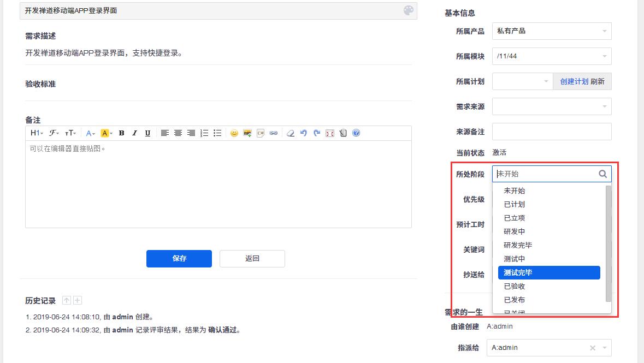Expand the 所属模块 /11/44 dropdown
The height and width of the screenshot is (363, 644).
pyautogui.click(x=552, y=56)
